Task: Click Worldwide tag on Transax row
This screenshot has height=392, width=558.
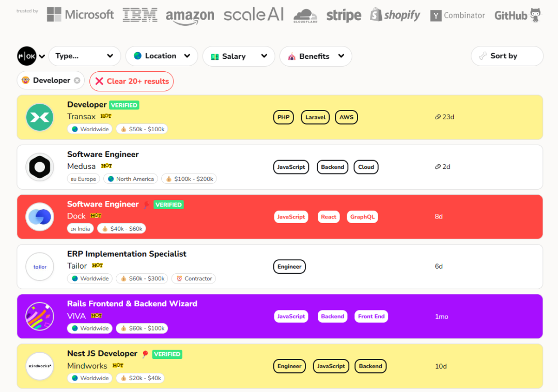Action: coord(90,129)
